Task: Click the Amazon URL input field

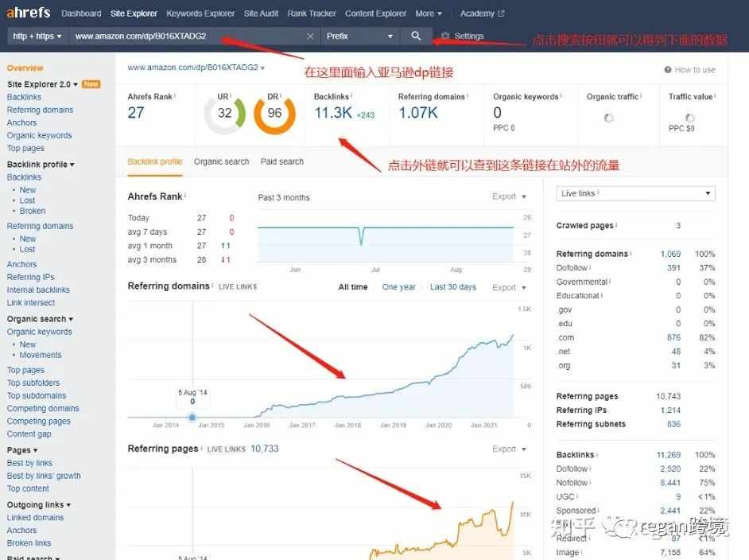Action: tap(188, 36)
